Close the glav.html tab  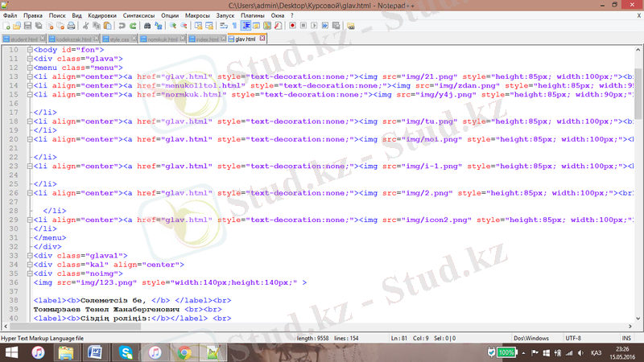(x=262, y=39)
